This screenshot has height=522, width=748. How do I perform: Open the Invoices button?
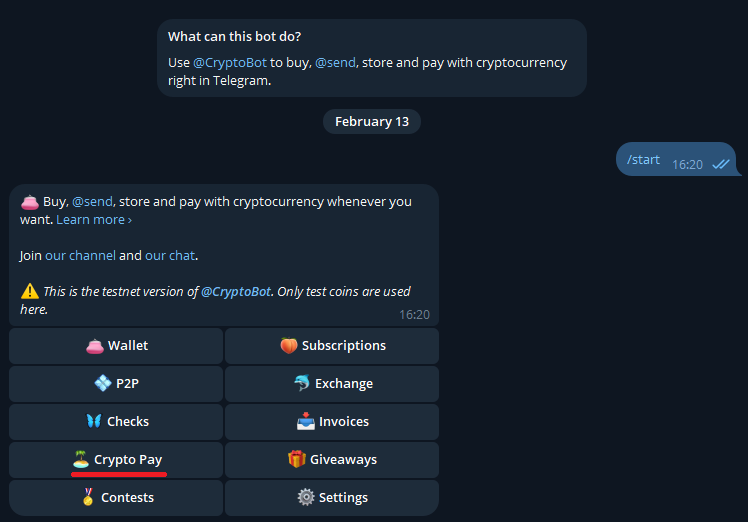tap(332, 422)
